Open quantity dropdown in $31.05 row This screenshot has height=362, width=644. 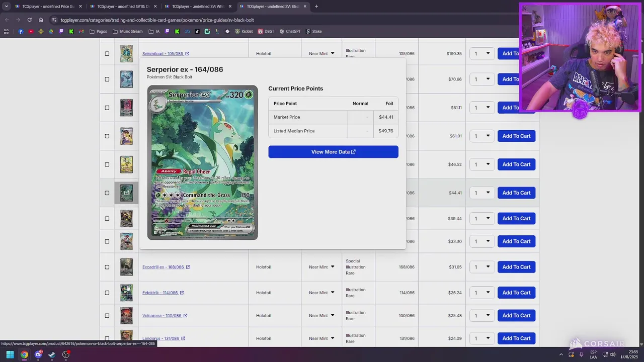tap(482, 267)
